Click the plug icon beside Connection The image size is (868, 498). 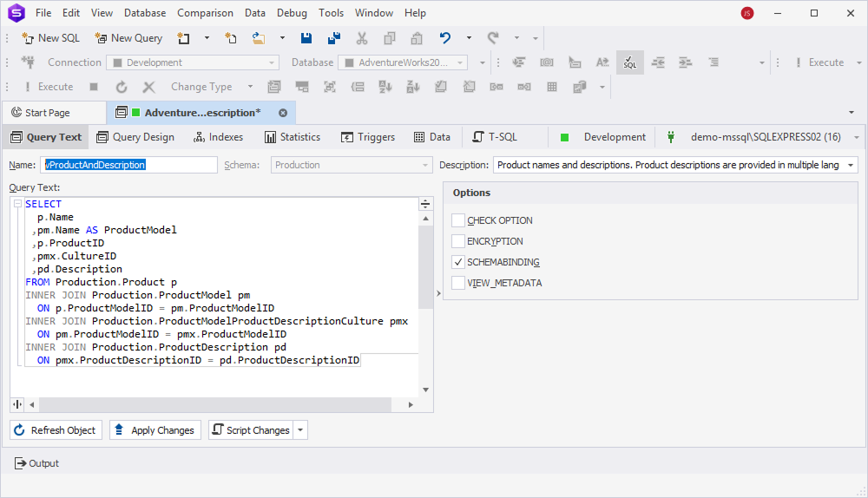click(29, 62)
